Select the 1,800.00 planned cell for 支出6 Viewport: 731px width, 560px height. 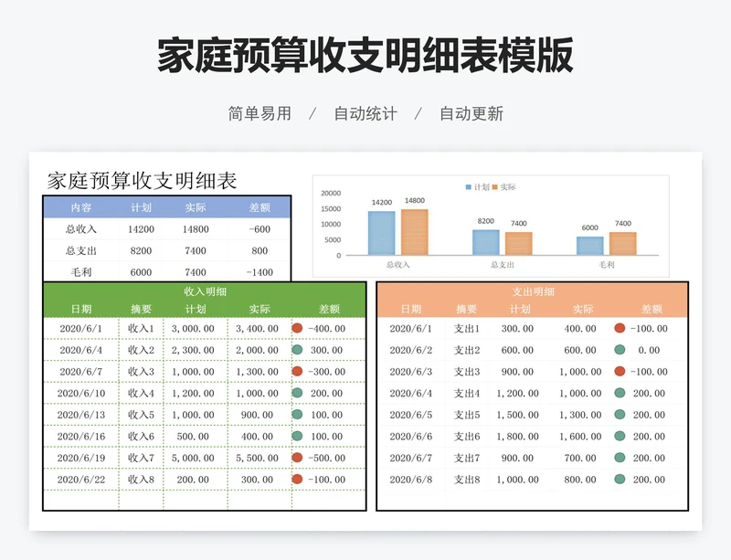pos(517,437)
